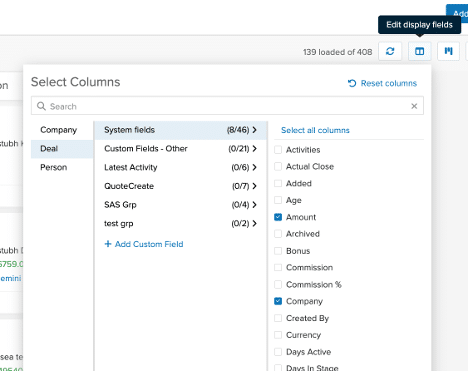Viewport: 468px width, 371px height.
Task: Open the test grp field group
Action: click(x=181, y=223)
